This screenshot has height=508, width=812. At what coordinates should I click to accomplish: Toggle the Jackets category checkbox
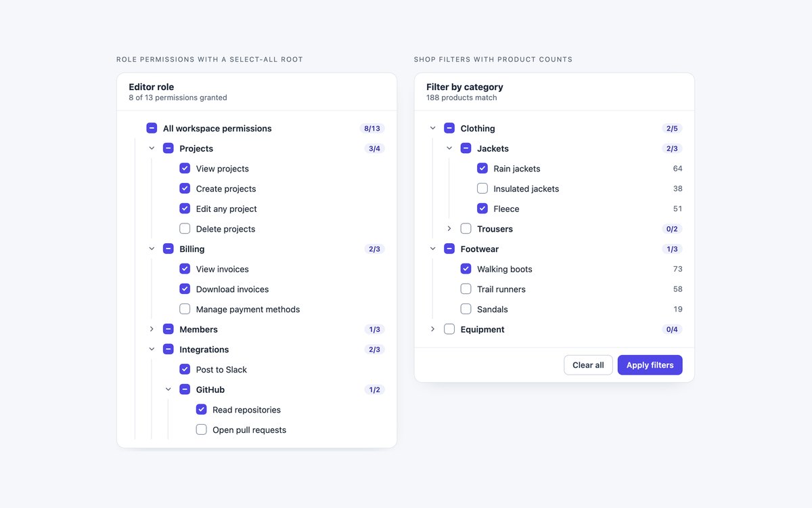pos(466,148)
